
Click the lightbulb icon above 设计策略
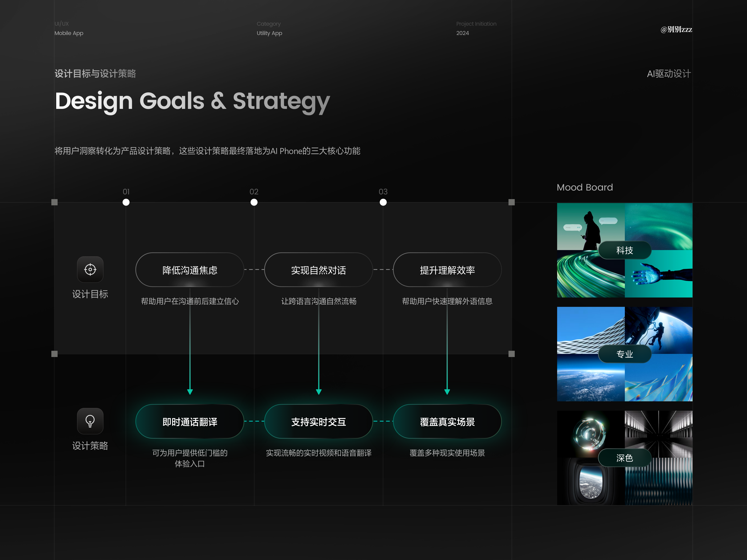pos(90,421)
